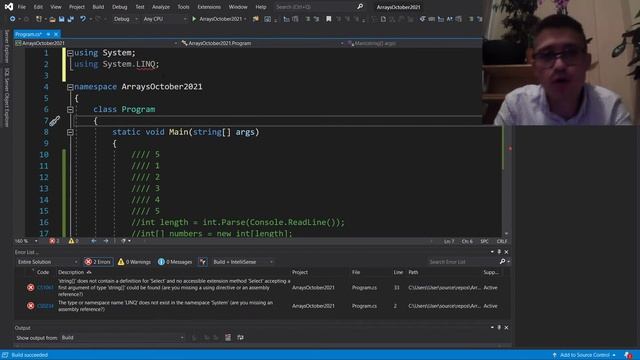Sort by the Code column header
The image size is (640, 360).
[43, 272]
